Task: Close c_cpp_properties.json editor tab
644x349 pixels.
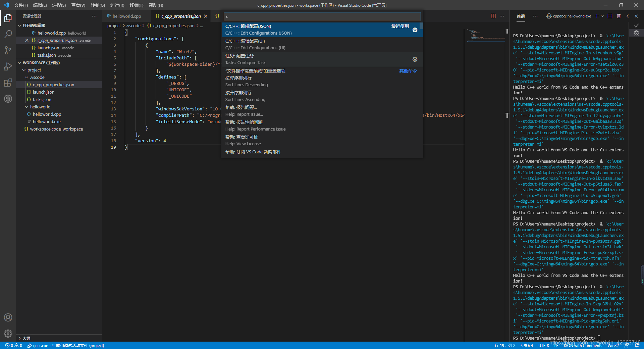Action: click(x=206, y=16)
